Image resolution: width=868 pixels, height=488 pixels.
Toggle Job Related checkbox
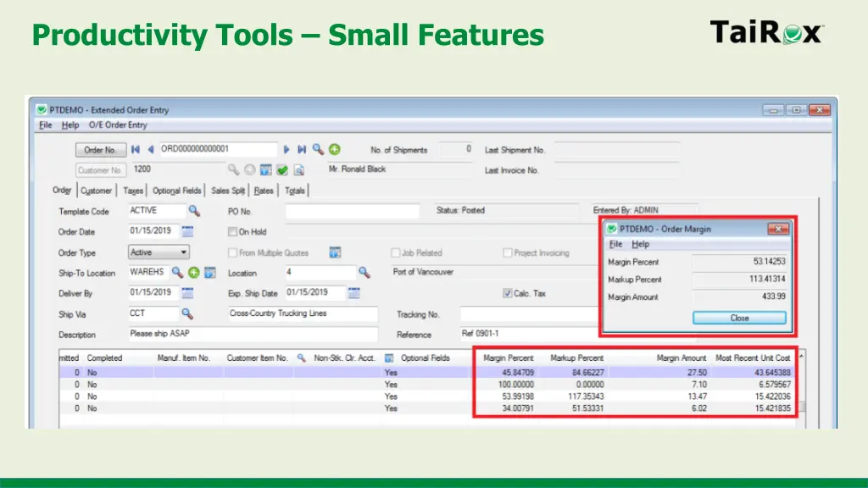(x=395, y=252)
